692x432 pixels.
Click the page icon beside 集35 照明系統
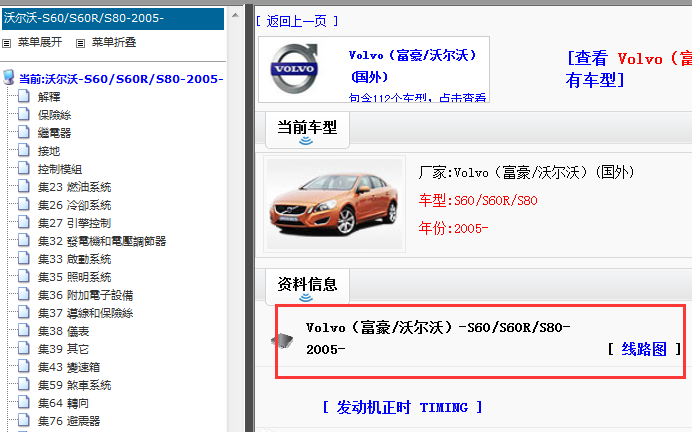pyautogui.click(x=24, y=276)
